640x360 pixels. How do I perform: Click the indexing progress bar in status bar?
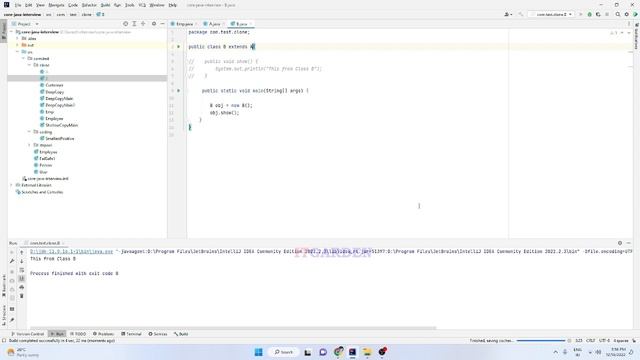541,340
